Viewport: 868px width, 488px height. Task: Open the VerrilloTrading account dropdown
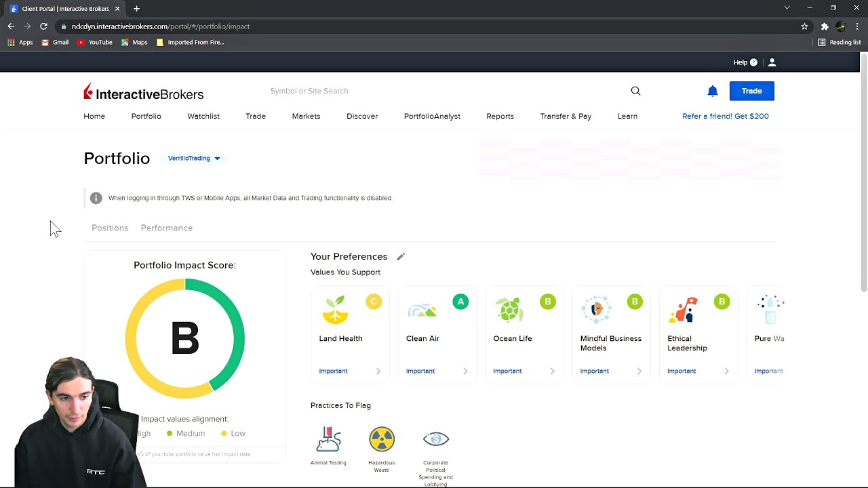point(194,158)
